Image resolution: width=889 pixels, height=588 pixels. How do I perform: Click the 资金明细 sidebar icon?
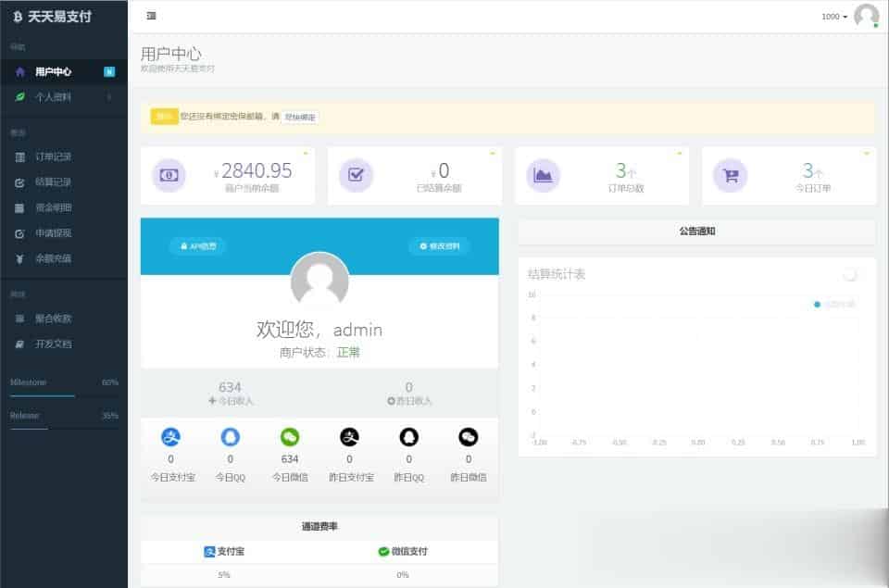[x=19, y=207]
